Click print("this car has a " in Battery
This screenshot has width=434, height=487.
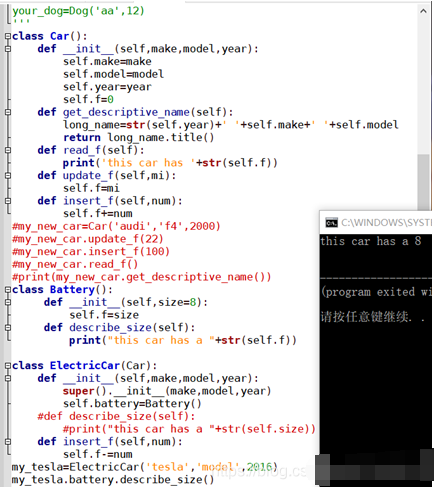click(x=183, y=340)
